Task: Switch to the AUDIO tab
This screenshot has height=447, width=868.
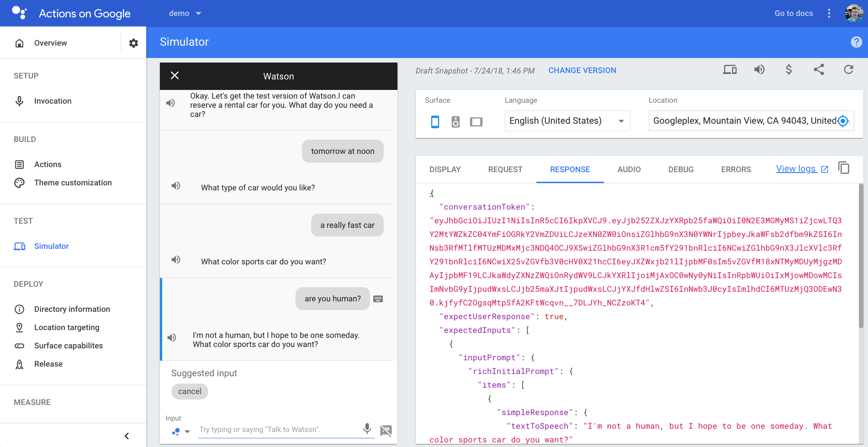Action: coord(629,169)
